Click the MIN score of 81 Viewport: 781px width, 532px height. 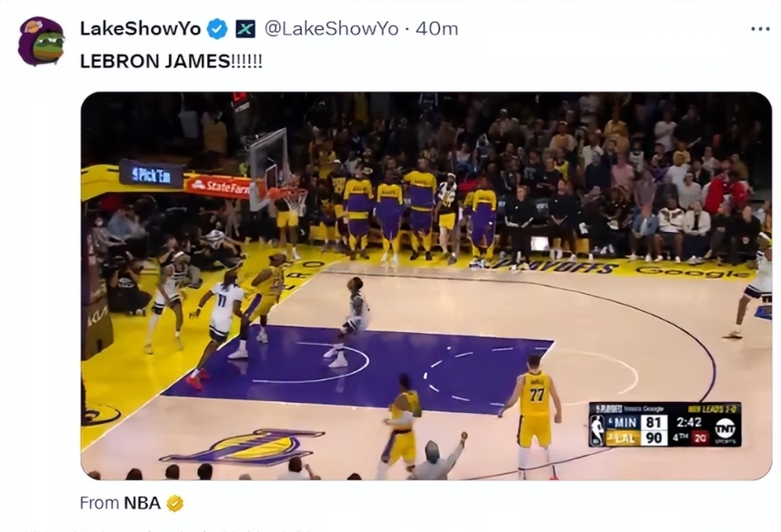pos(654,422)
